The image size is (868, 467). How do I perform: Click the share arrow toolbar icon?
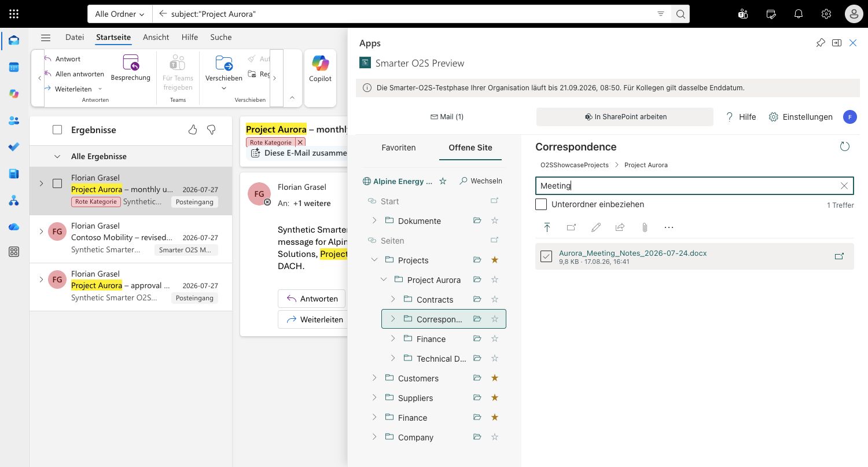click(x=620, y=227)
